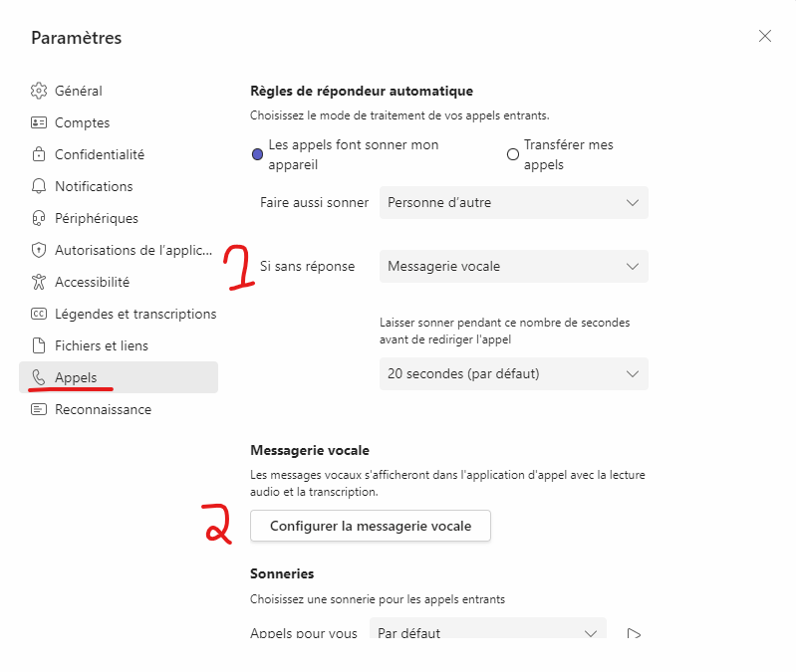Select 'Les appels font sonner mon appareil'
The image size is (796, 672).
pos(257,154)
